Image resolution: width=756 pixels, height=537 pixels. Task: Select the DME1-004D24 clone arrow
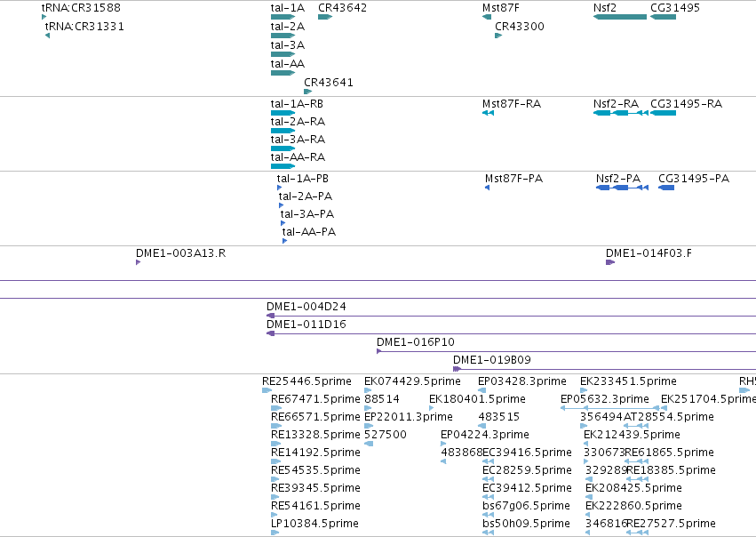click(270, 316)
